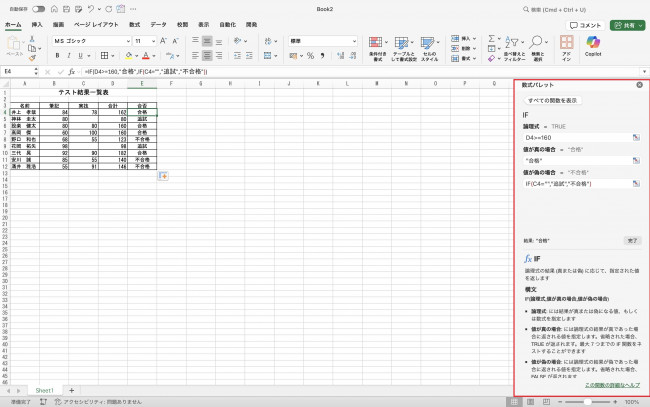Click the Format Painter brush icon
The height and width of the screenshot is (407, 650).
pyautogui.click(x=33, y=58)
